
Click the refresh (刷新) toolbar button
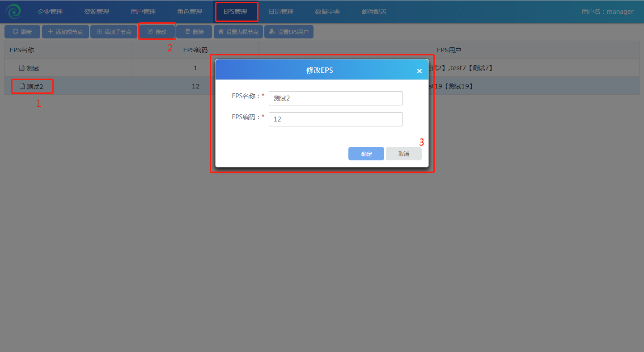22,32
